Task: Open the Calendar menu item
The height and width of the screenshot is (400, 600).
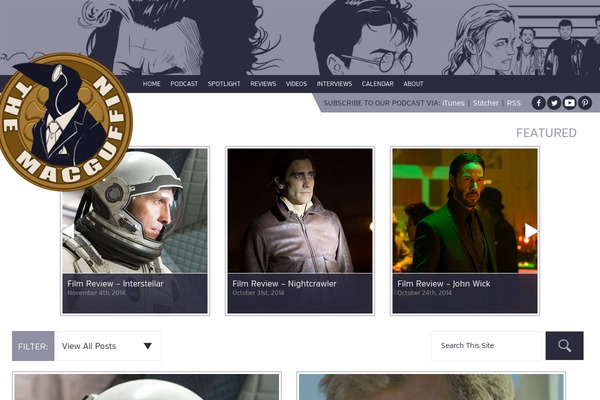Action: point(378,84)
